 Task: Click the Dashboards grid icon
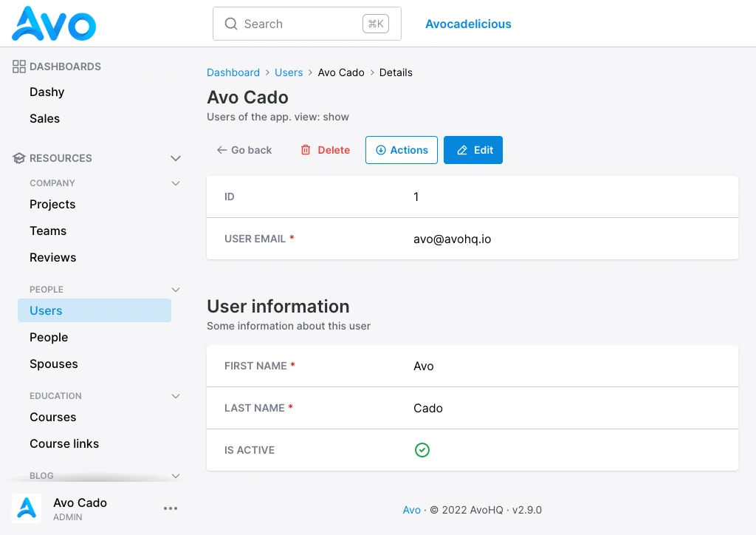click(x=18, y=67)
